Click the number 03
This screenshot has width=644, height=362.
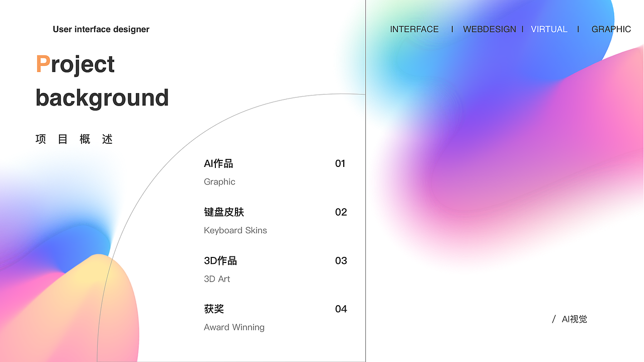(x=341, y=260)
